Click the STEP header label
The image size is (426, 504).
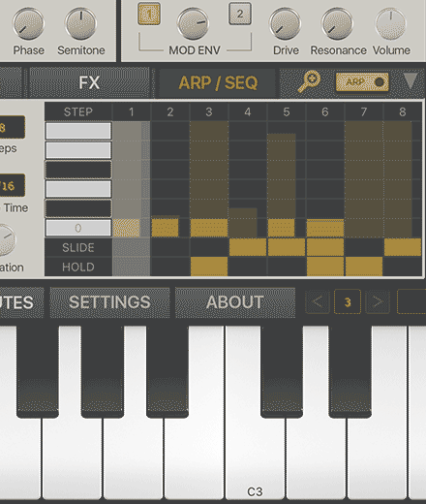point(78,111)
